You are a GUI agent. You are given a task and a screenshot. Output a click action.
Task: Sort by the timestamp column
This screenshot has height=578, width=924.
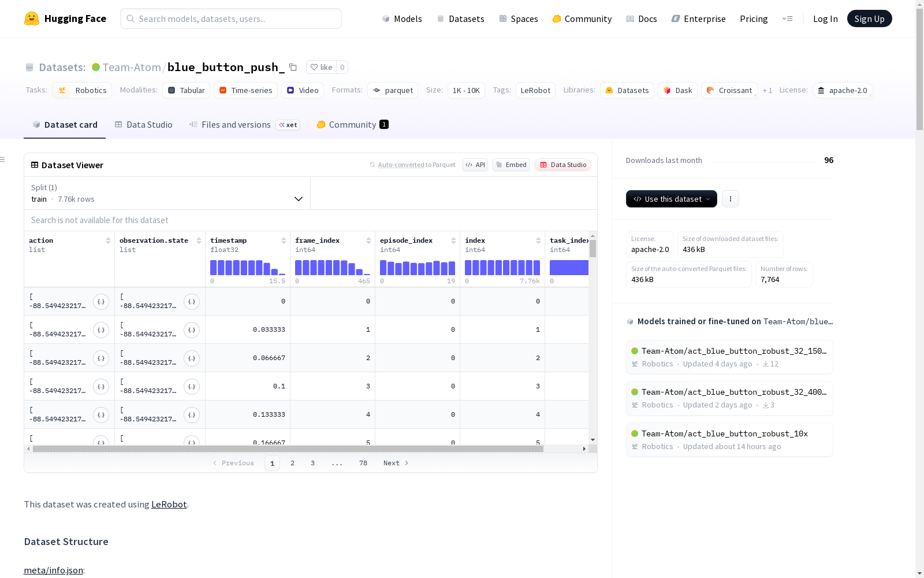(284, 240)
